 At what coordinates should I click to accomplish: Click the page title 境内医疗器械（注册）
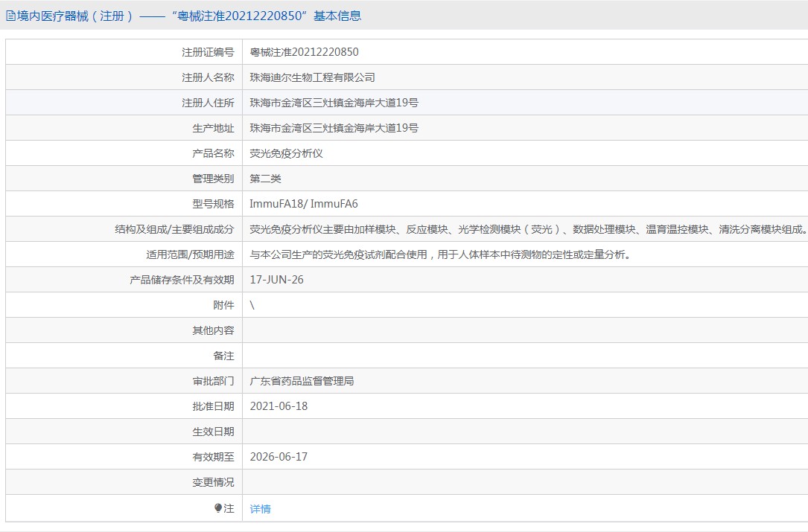click(69, 16)
